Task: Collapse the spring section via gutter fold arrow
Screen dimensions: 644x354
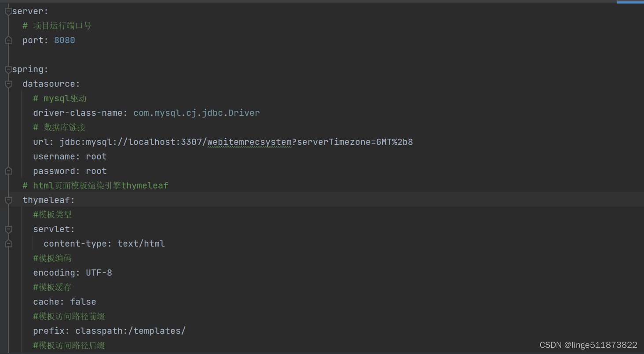Action: tap(8, 69)
